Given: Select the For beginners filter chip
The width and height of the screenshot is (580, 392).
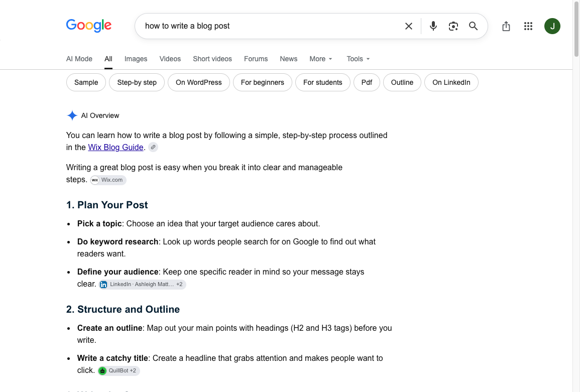Looking at the screenshot, I should coord(263,82).
